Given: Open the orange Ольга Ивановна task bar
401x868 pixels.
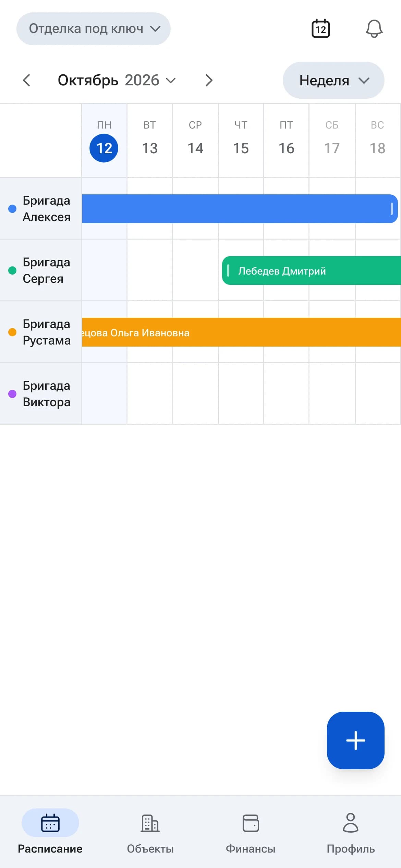Looking at the screenshot, I should coord(241,332).
